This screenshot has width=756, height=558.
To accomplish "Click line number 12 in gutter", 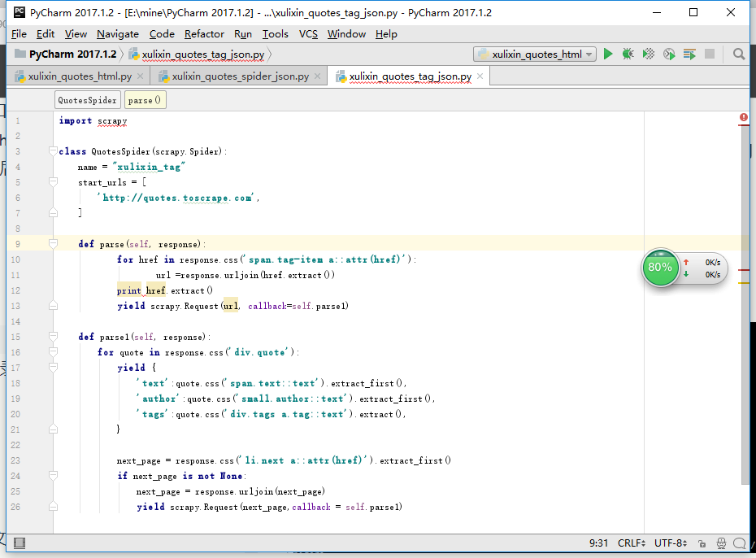I will [x=15, y=290].
